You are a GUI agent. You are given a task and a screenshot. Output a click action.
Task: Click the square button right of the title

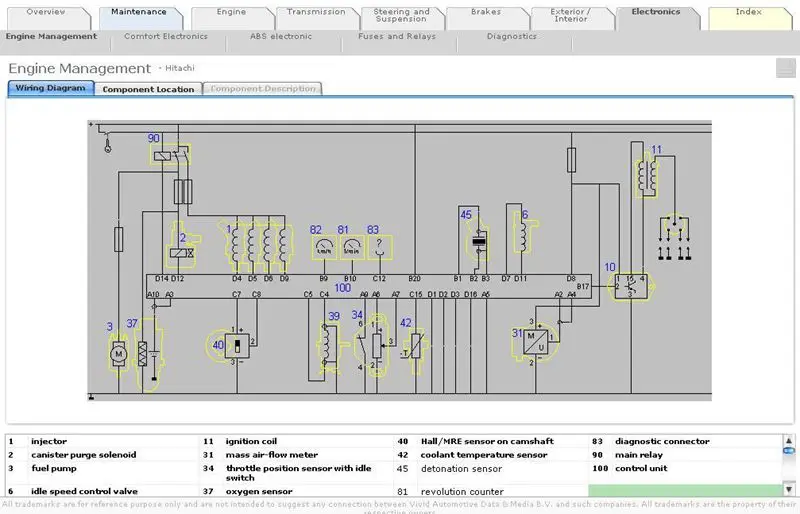pyautogui.click(x=785, y=68)
